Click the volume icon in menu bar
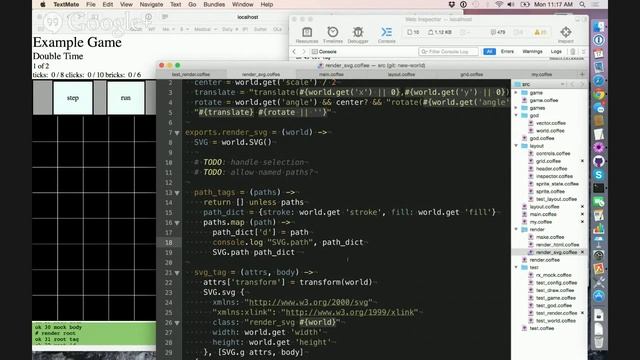Viewport: 640px width, 360px height. (511, 4)
